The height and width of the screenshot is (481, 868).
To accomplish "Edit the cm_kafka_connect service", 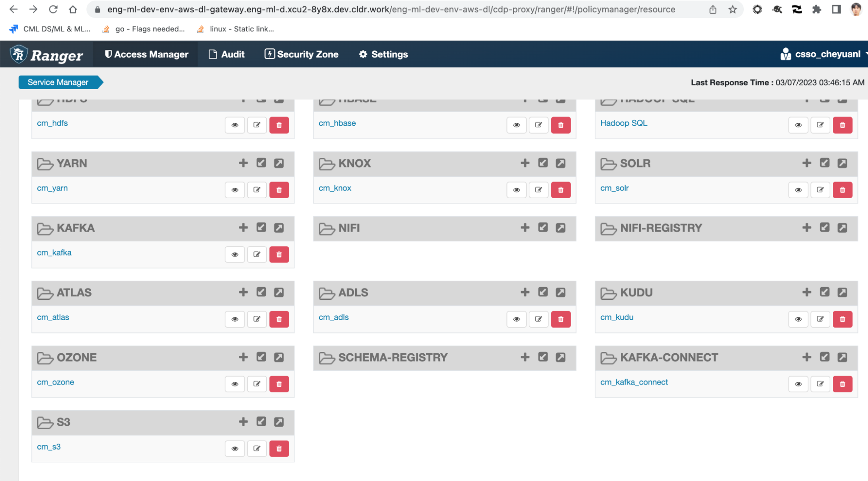I will tap(820, 384).
